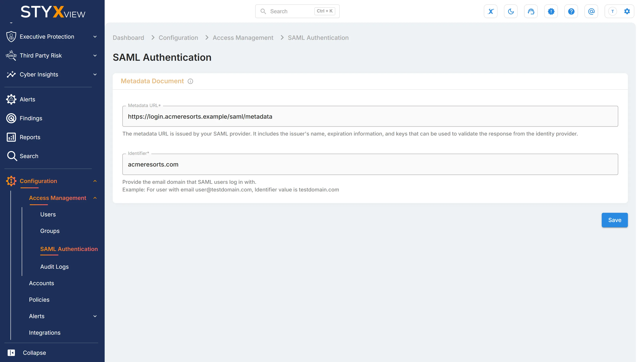
Task: Collapse the Access Management chevron
Action: pyautogui.click(x=95, y=198)
